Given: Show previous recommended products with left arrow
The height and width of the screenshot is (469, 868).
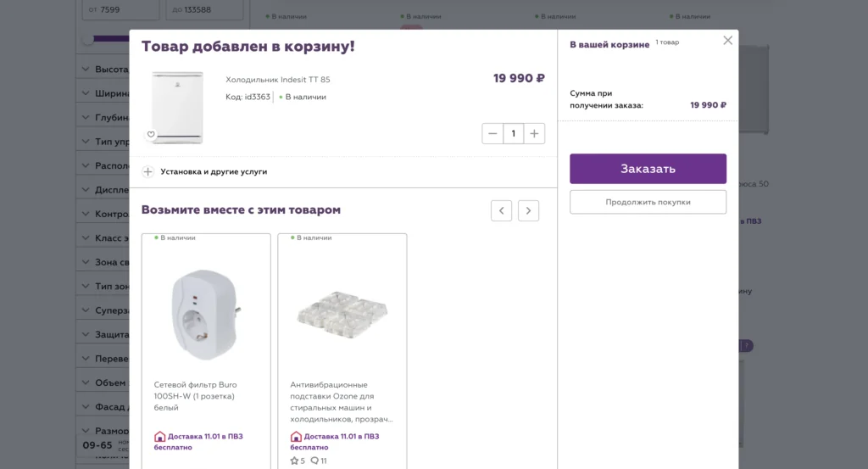Looking at the screenshot, I should pyautogui.click(x=501, y=210).
